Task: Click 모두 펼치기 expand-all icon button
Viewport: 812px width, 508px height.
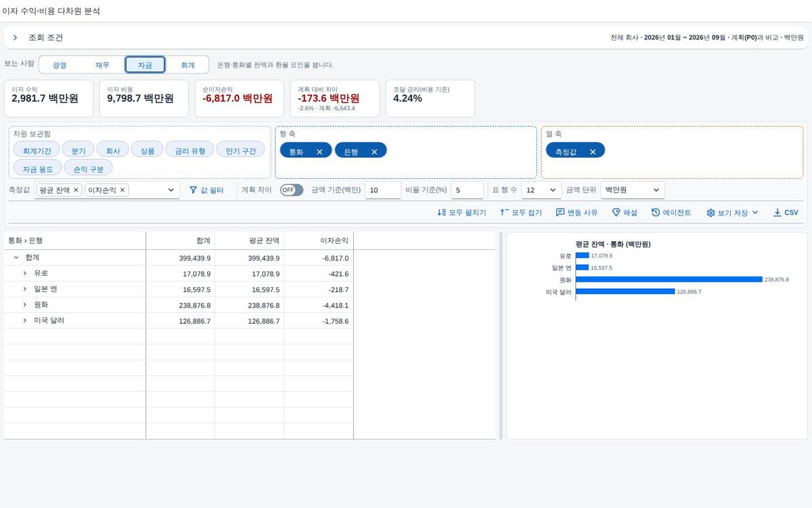Action: click(x=461, y=213)
